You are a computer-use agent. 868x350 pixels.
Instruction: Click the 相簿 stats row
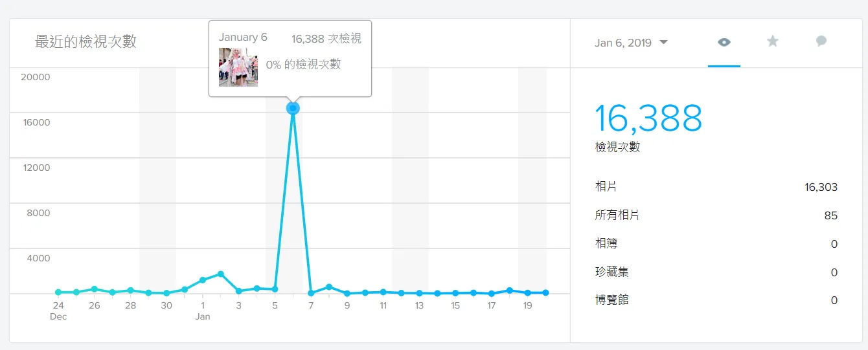point(716,244)
